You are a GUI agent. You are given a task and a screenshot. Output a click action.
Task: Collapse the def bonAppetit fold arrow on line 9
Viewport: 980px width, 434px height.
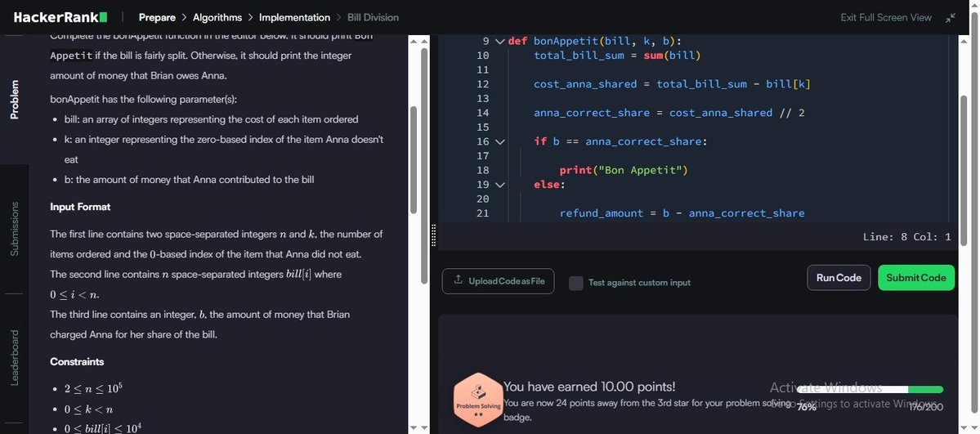(x=499, y=41)
